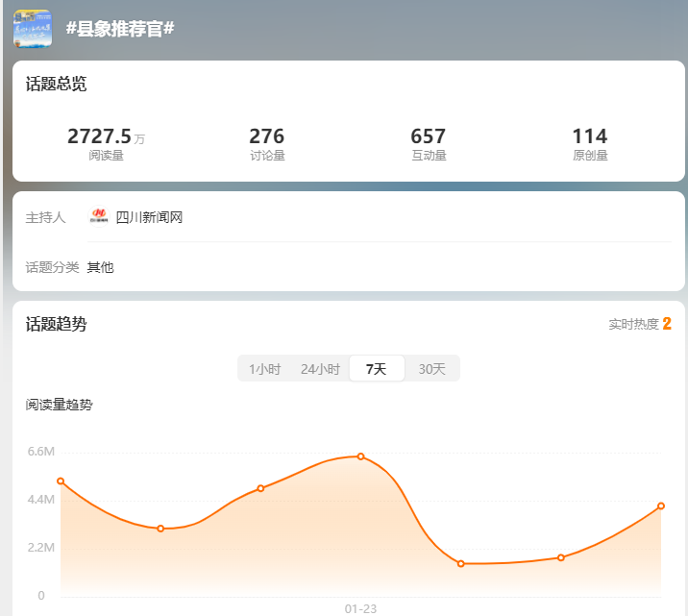This screenshot has width=688, height=616.
Task: Click the lowest data point on the chart
Action: 461,563
